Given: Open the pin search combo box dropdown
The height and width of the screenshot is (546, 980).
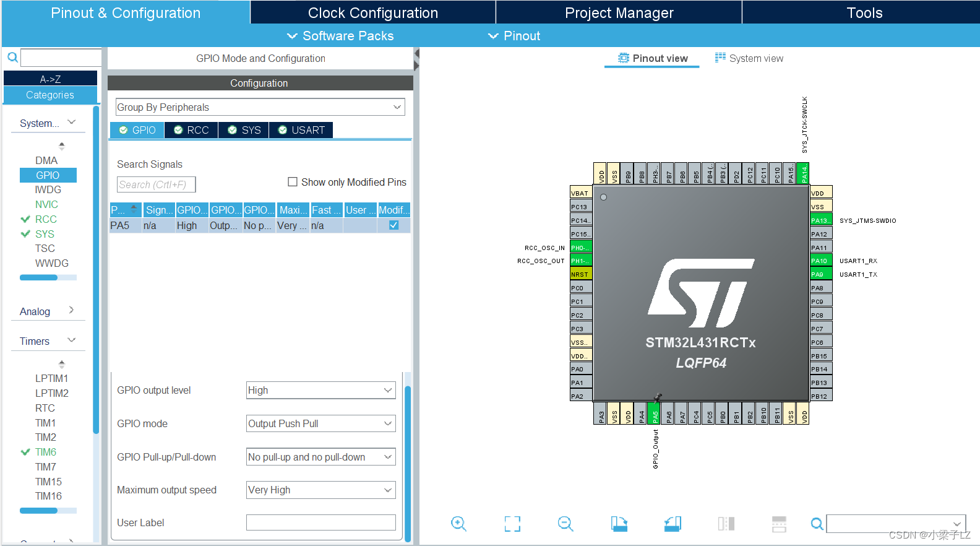Looking at the screenshot, I should click(x=957, y=524).
